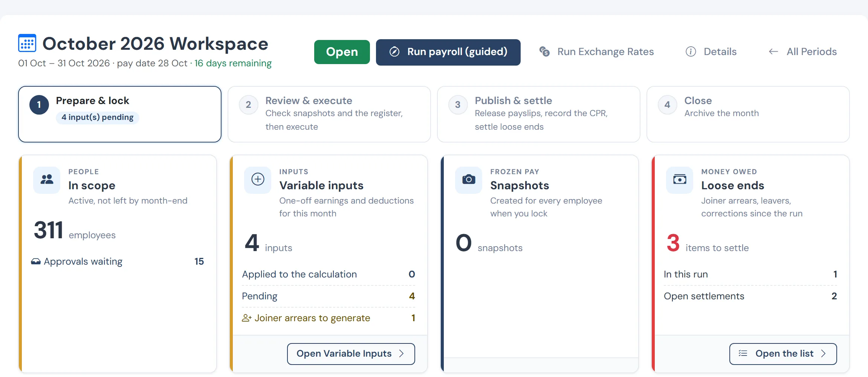Click the 3 items to settle count

pyautogui.click(x=708, y=243)
